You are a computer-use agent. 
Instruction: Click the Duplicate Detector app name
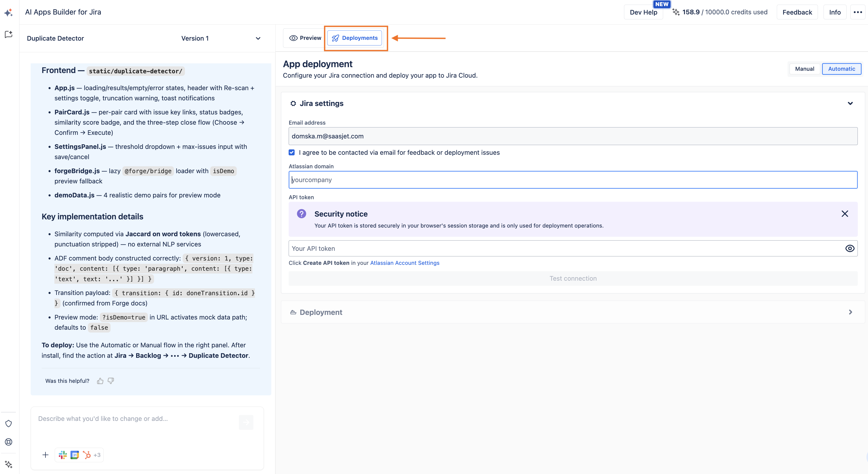click(x=55, y=38)
